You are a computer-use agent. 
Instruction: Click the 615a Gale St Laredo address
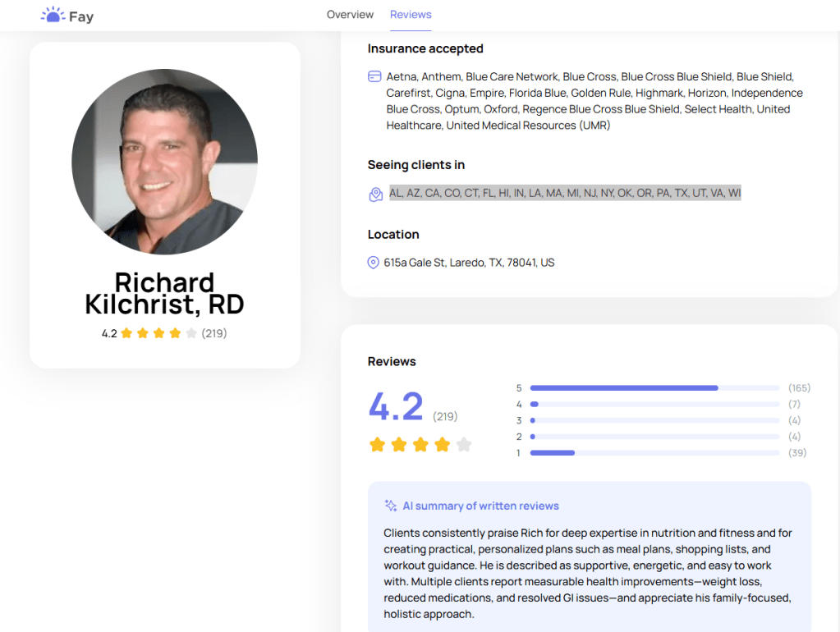(x=469, y=263)
